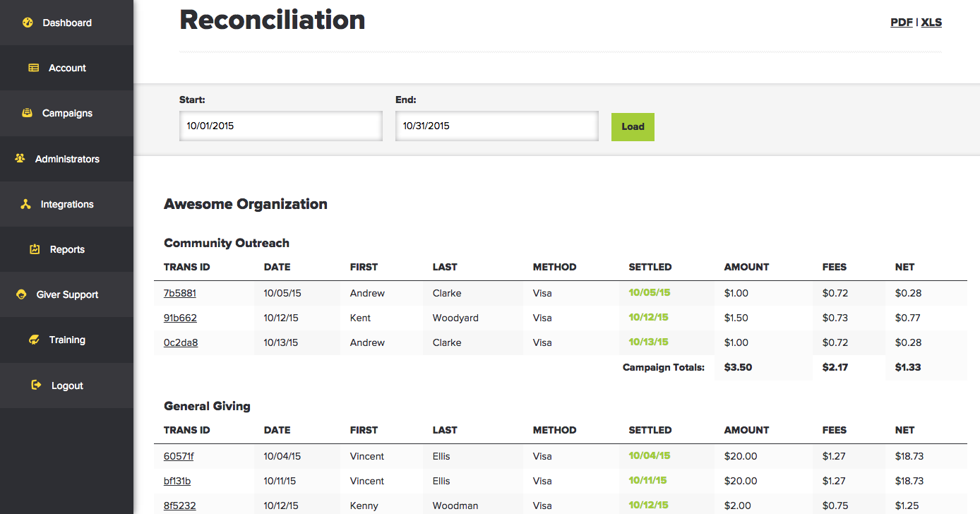This screenshot has height=514, width=980.
Task: Click the Start date field
Action: (x=280, y=126)
